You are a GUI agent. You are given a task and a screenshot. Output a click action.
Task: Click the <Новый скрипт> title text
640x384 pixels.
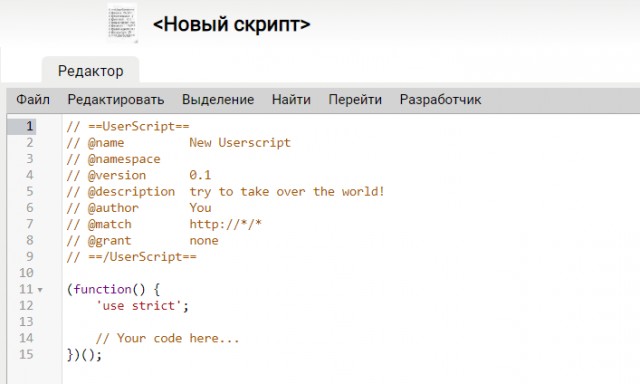(x=231, y=24)
